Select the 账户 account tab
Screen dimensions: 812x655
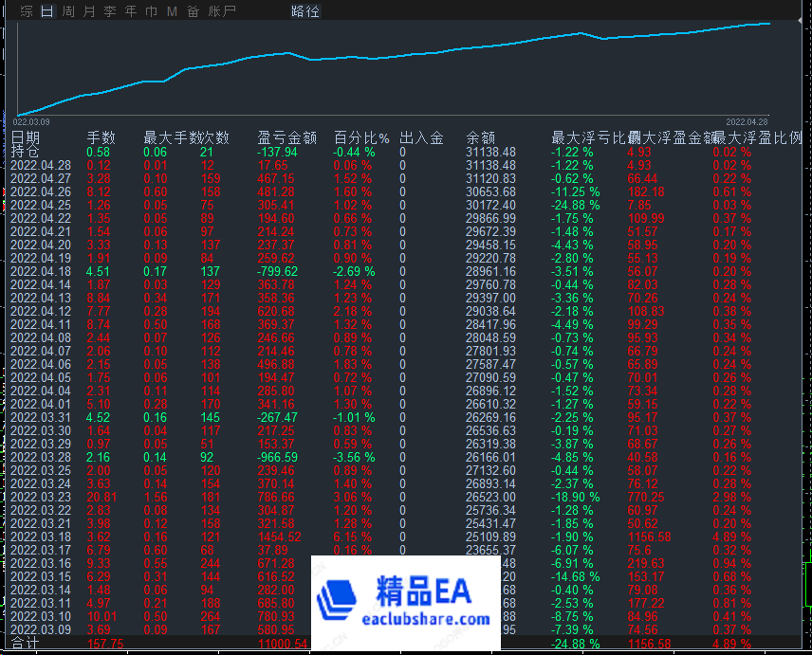point(222,10)
